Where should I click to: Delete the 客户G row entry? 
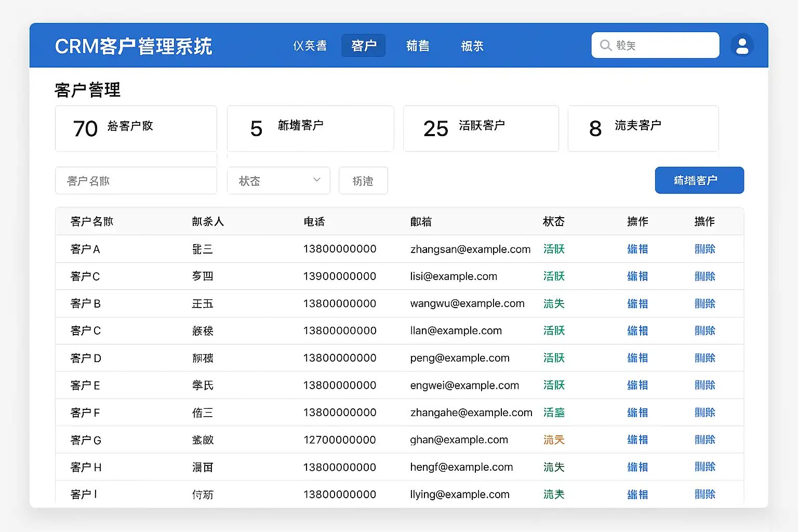(704, 440)
